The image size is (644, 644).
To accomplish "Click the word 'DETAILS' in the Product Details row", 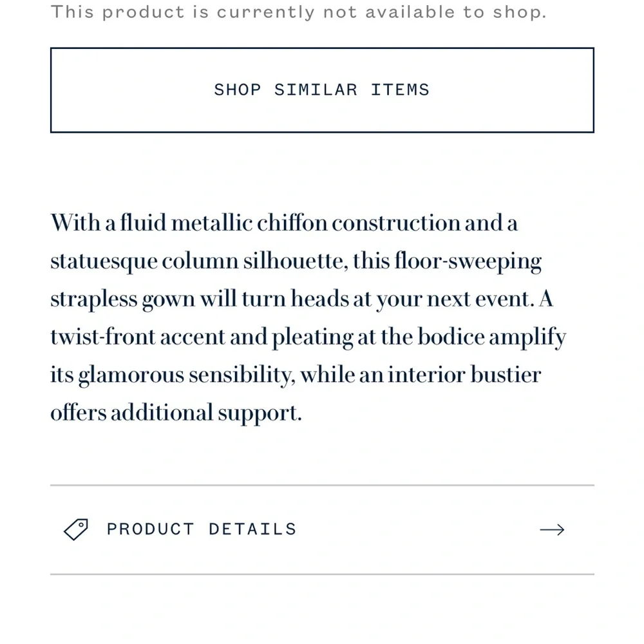I will 252,529.
